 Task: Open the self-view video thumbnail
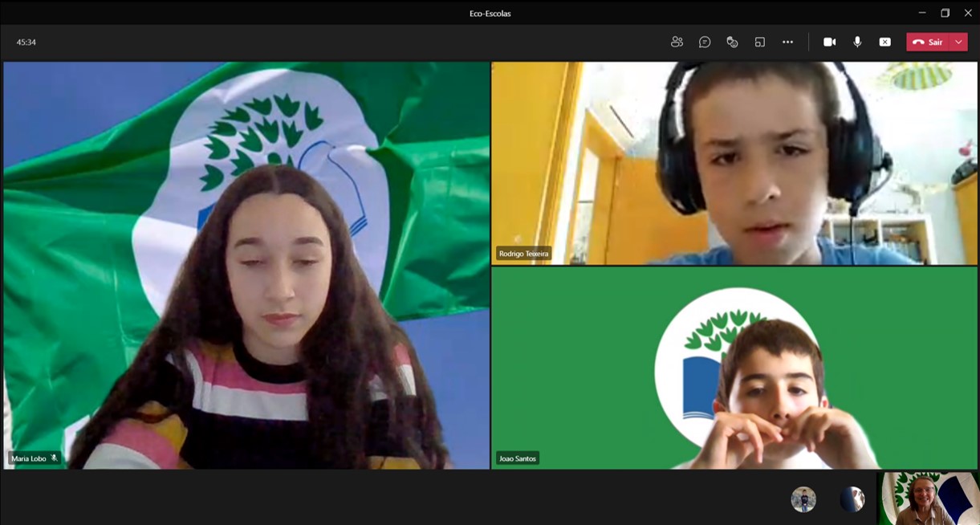928,499
